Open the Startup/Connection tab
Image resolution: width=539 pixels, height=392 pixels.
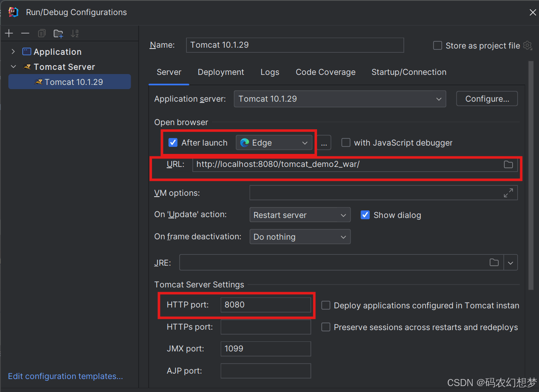pos(409,72)
